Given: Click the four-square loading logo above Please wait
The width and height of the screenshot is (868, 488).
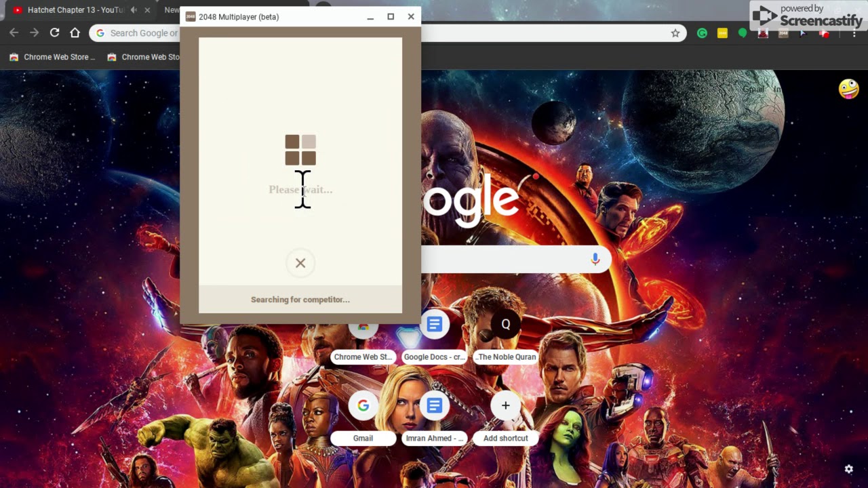Looking at the screenshot, I should pyautogui.click(x=300, y=150).
